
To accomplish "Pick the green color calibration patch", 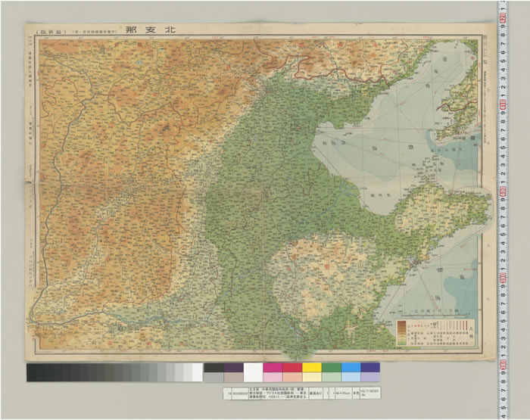I will coord(331,368).
